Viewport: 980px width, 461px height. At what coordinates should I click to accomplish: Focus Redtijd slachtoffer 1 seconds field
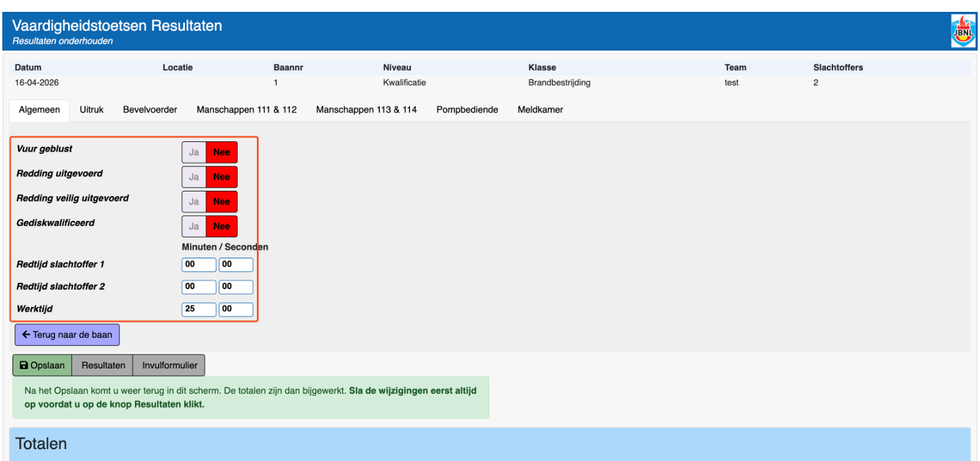(x=236, y=265)
